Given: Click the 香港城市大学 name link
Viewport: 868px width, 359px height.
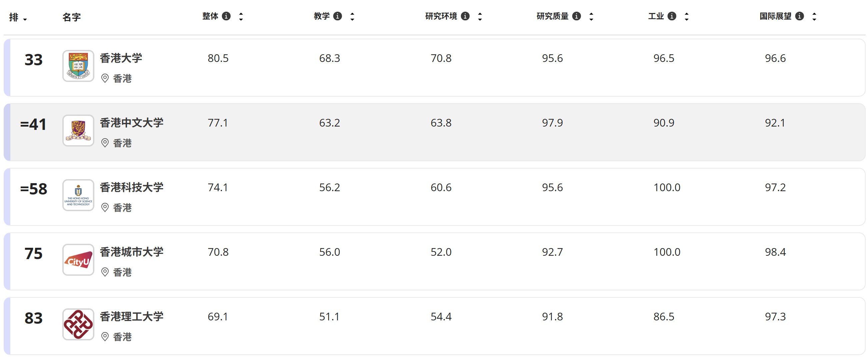Looking at the screenshot, I should point(131,252).
